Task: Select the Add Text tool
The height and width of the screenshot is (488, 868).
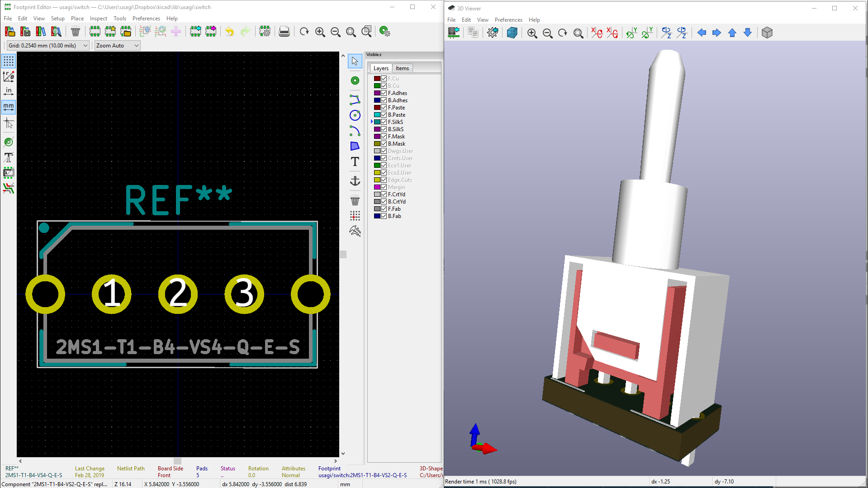Action: [355, 161]
